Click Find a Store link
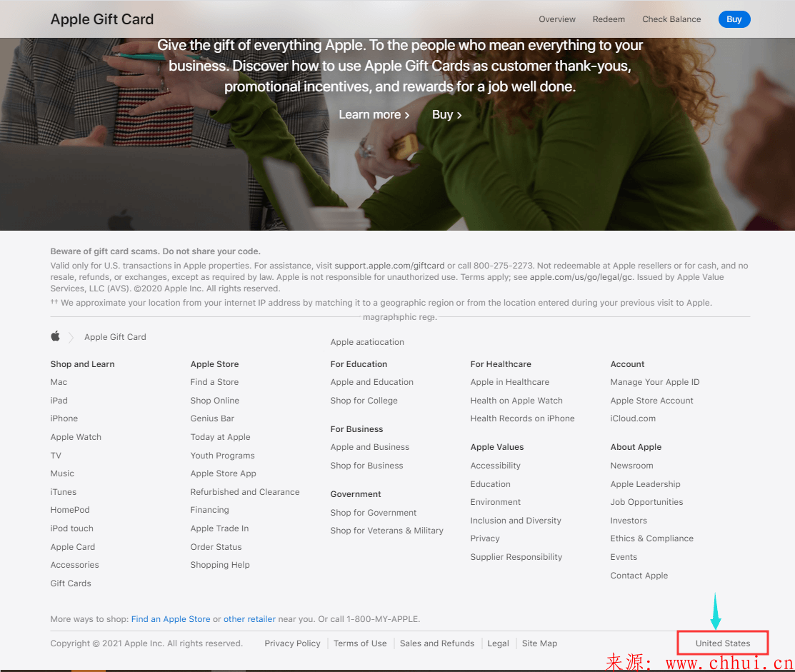The width and height of the screenshot is (795, 672). pyautogui.click(x=214, y=382)
